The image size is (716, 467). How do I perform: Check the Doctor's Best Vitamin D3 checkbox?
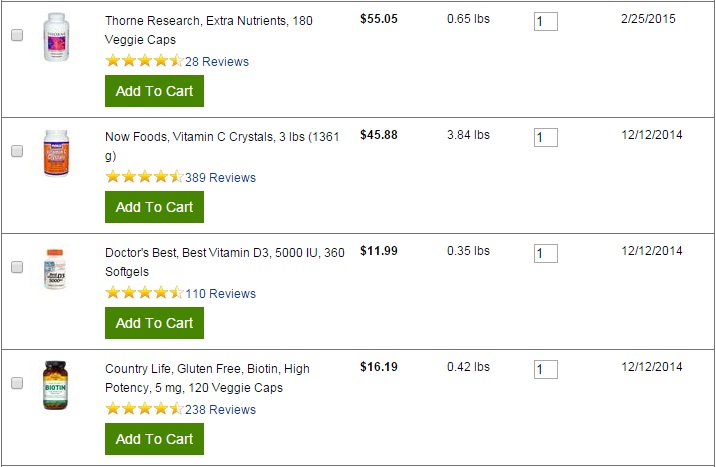(17, 267)
